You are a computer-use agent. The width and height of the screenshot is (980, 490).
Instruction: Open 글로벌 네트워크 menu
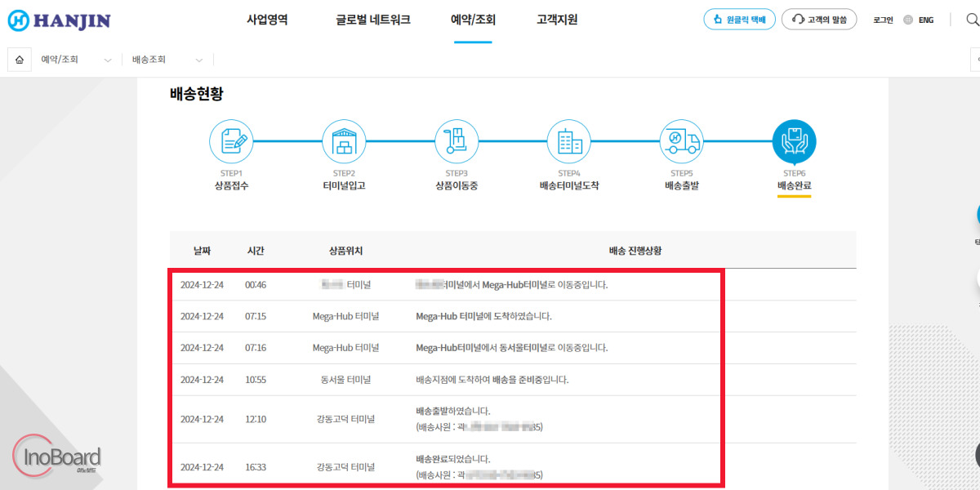click(373, 20)
